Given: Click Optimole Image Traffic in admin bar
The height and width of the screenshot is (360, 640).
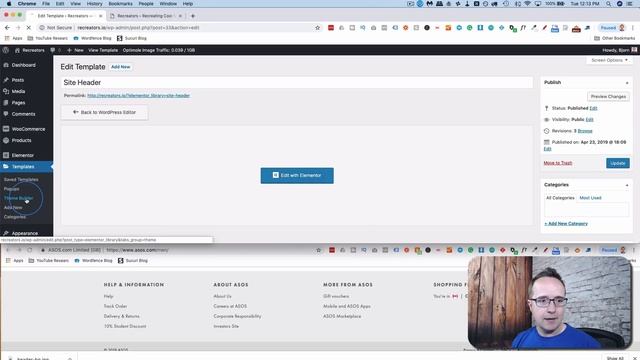Looking at the screenshot, I should (158, 50).
